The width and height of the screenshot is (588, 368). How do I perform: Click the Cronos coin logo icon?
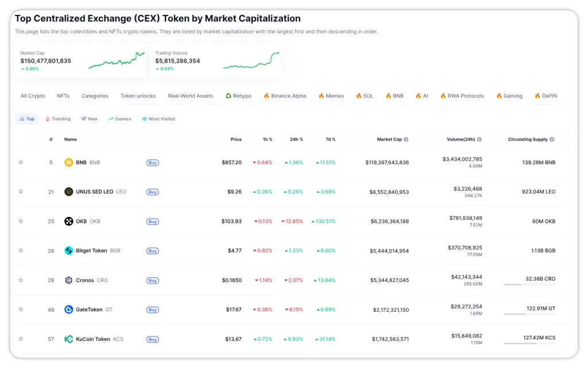(x=68, y=280)
